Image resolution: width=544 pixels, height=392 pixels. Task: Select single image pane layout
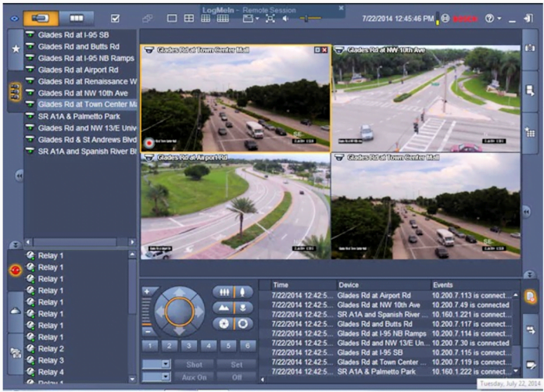[x=173, y=18]
